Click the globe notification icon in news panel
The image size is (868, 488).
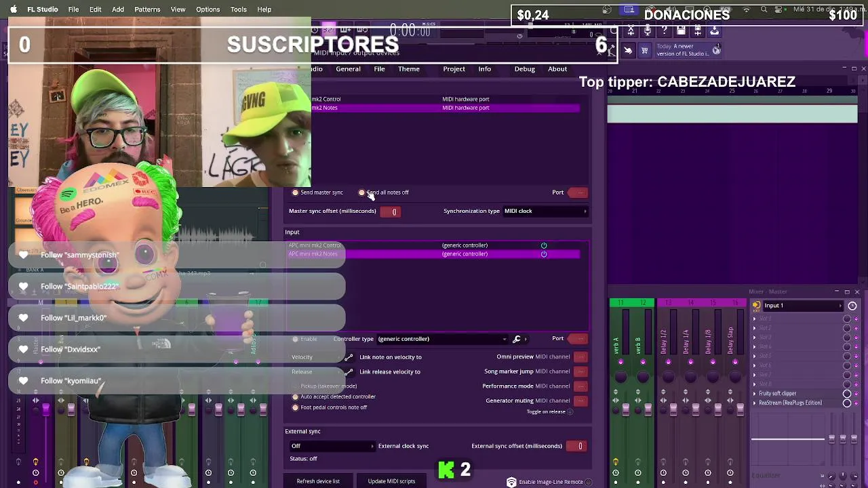717,50
